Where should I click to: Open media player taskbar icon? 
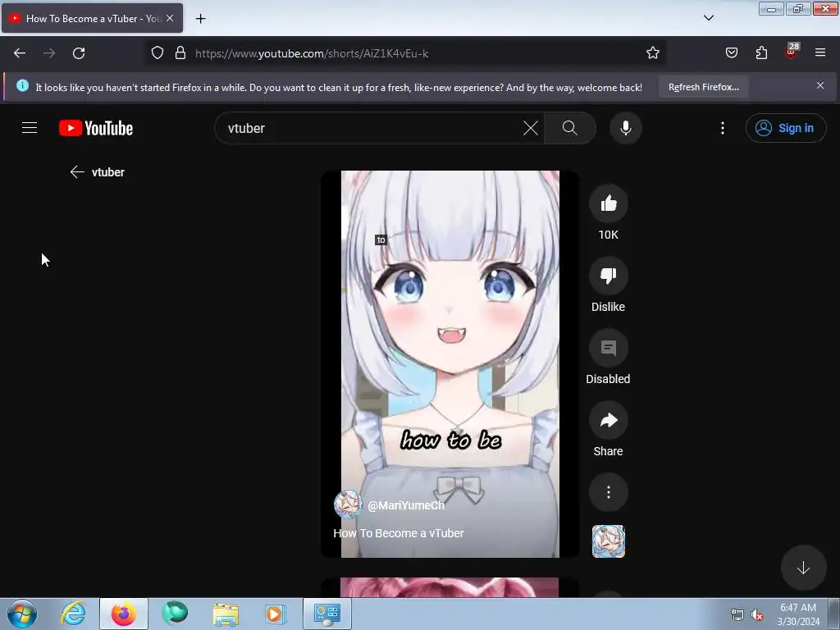(276, 614)
